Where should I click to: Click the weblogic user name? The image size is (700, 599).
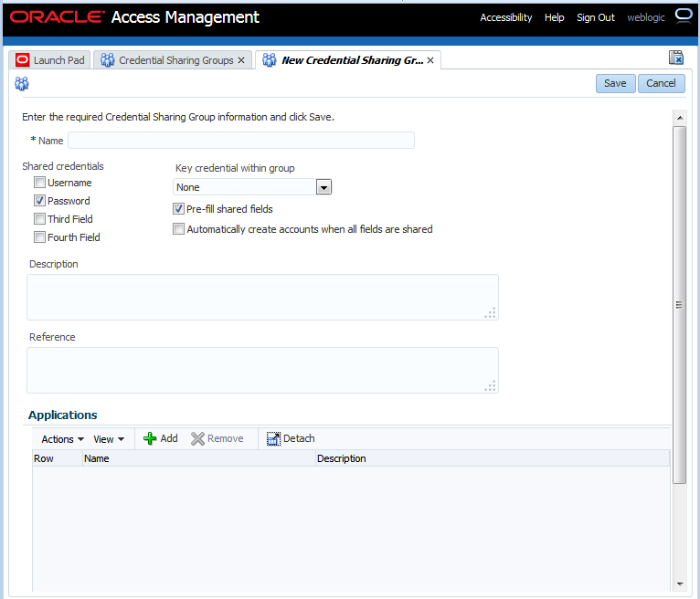646,17
